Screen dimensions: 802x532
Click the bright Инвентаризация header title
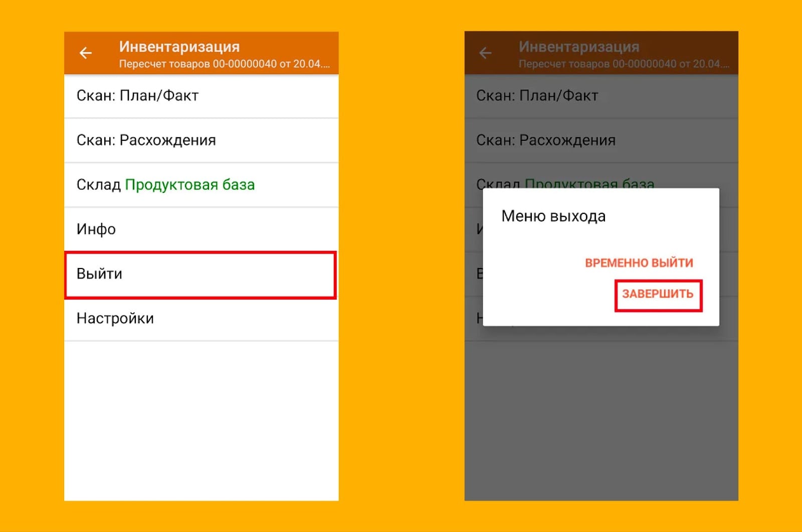tap(179, 47)
